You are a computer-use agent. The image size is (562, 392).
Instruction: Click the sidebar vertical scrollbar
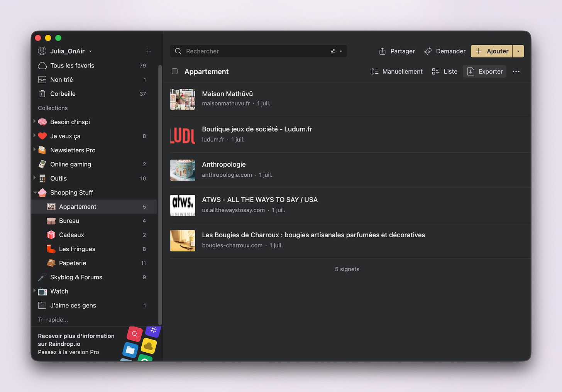(x=160, y=195)
